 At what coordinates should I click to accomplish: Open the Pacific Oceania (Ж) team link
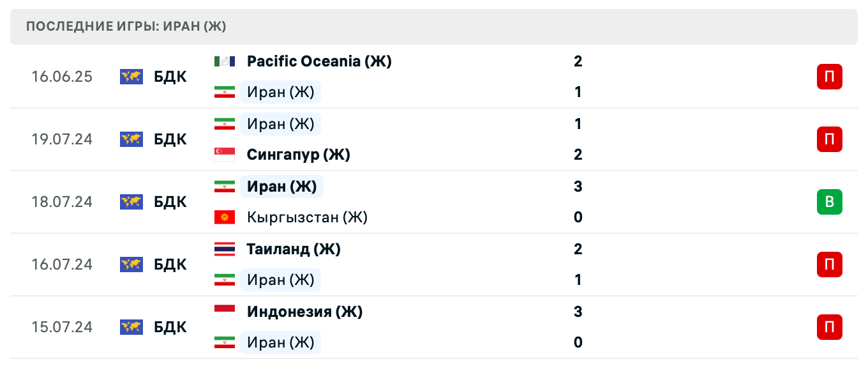[x=319, y=61]
